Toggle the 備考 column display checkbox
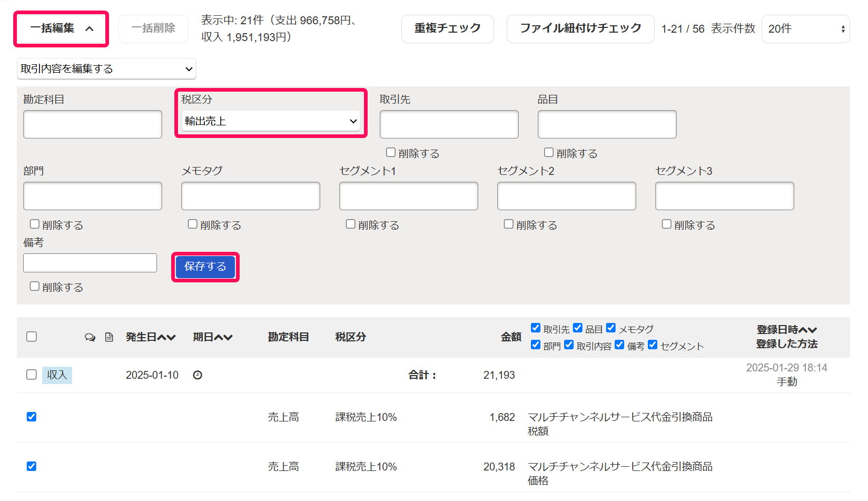The height and width of the screenshot is (501, 868). (619, 345)
